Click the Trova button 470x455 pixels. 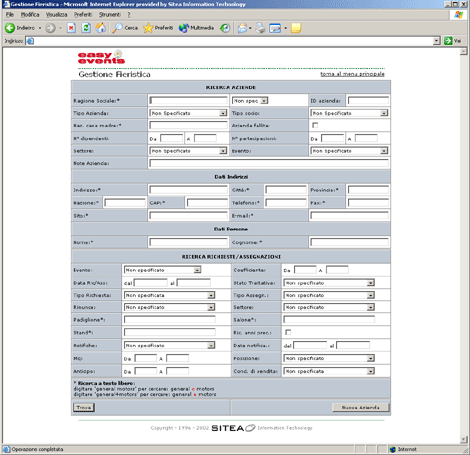click(84, 407)
